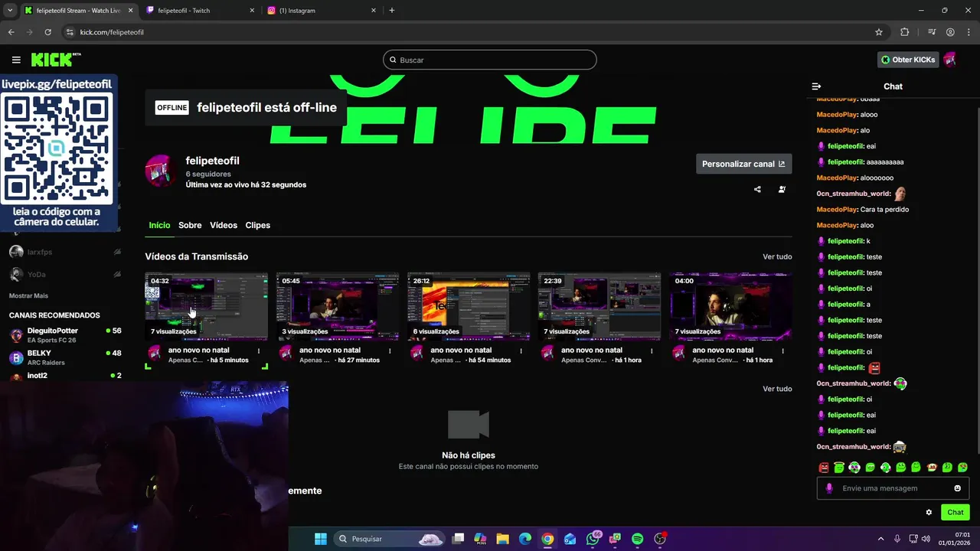The height and width of the screenshot is (551, 980).
Task: Click the search field labeled Buscar
Action: pyautogui.click(x=490, y=60)
